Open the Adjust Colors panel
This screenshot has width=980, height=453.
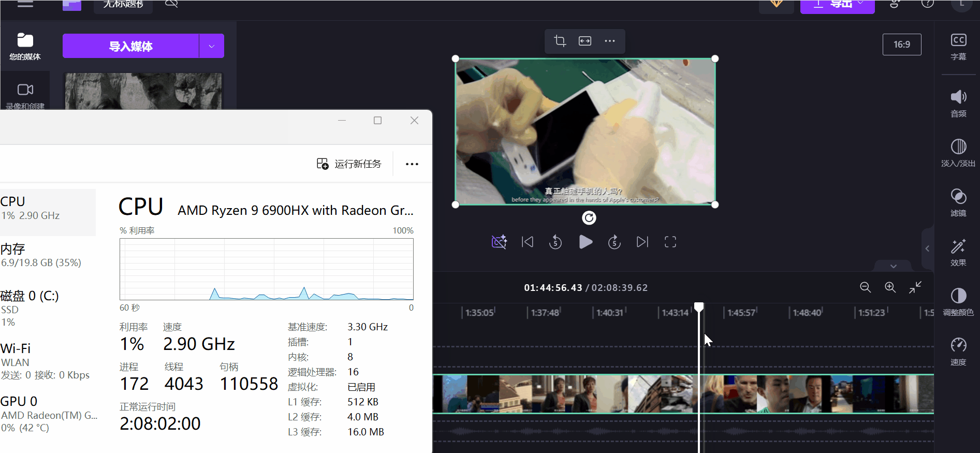coord(958,302)
